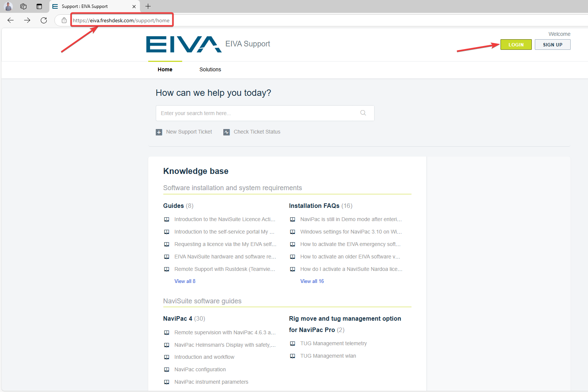588x392 pixels.
Task: Reload the page with the refresh icon
Action: 44,20
